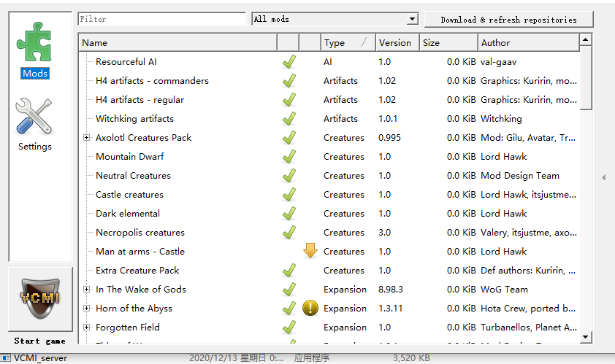Open the Mods puzzle piece section
The width and height of the screenshot is (615, 364).
click(x=35, y=50)
